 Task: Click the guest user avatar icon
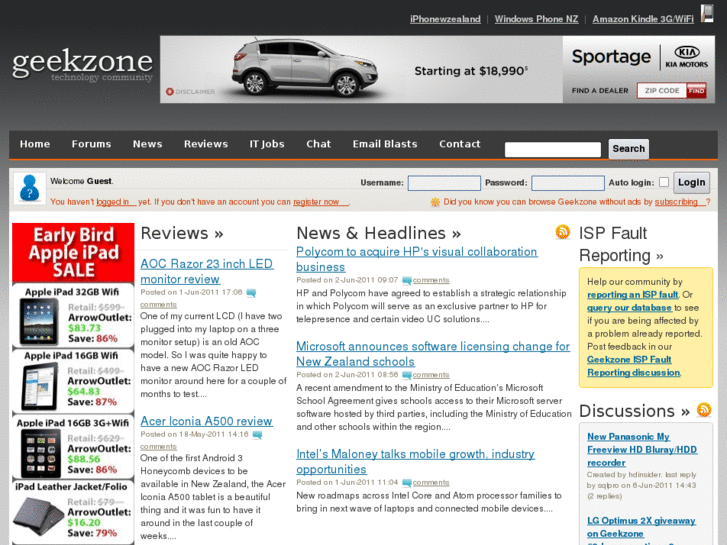[30, 188]
